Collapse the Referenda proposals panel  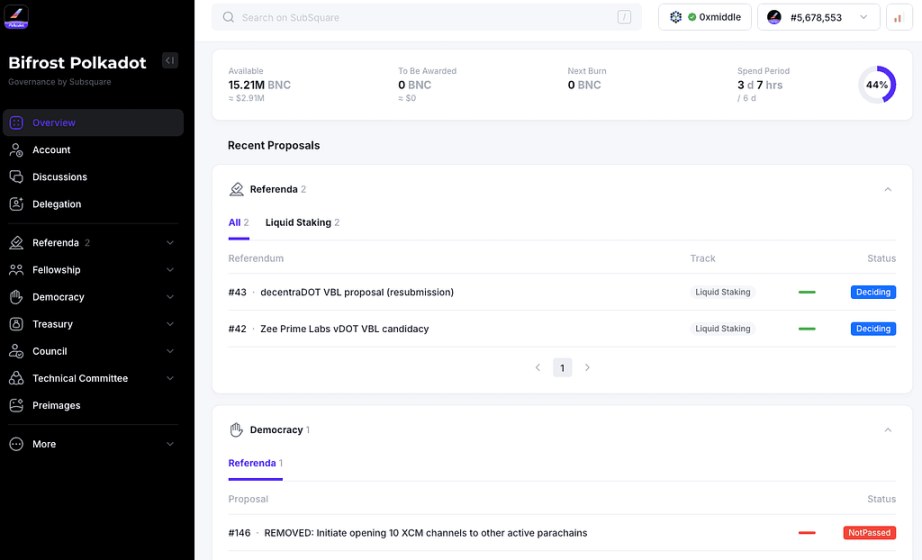click(888, 189)
